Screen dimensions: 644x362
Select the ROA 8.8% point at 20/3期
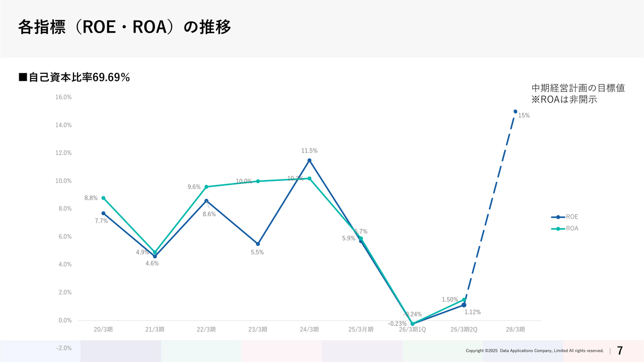pos(103,198)
